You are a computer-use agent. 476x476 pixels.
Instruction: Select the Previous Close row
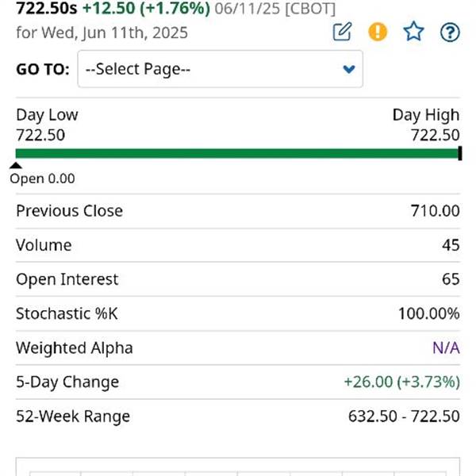(x=238, y=211)
